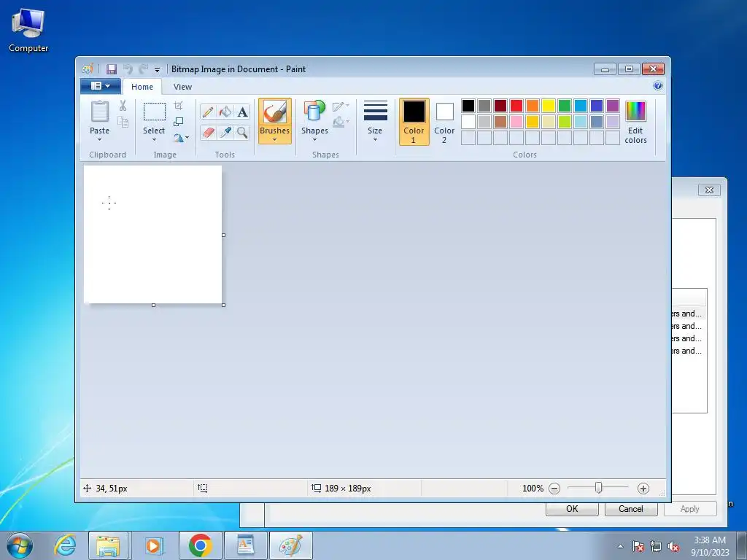Open the Rotate or flip dropdown
747x560 pixels.
tap(181, 138)
